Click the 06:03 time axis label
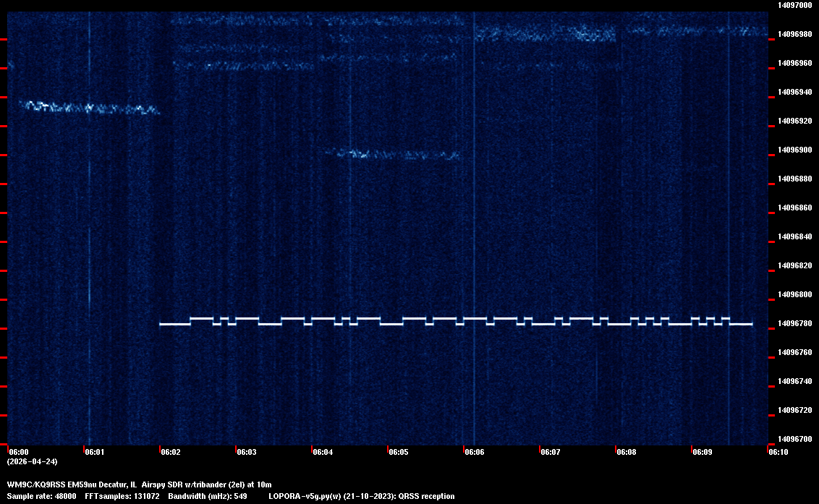The height and width of the screenshot is (504, 819). point(246,452)
